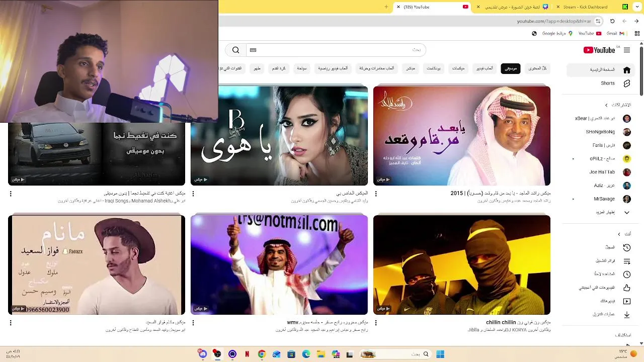Screen dimensions: 644x362
Task: Open the Google Maps bookmark
Action: tap(557, 34)
